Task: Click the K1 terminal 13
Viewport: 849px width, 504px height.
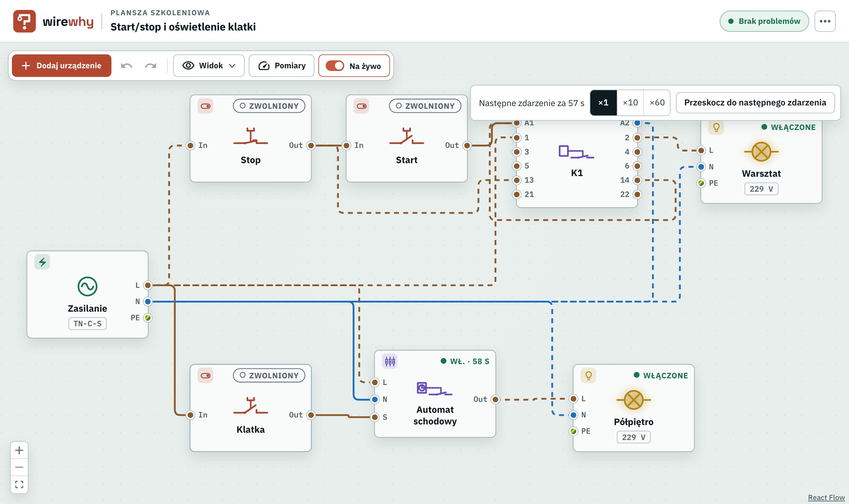Action: [517, 180]
